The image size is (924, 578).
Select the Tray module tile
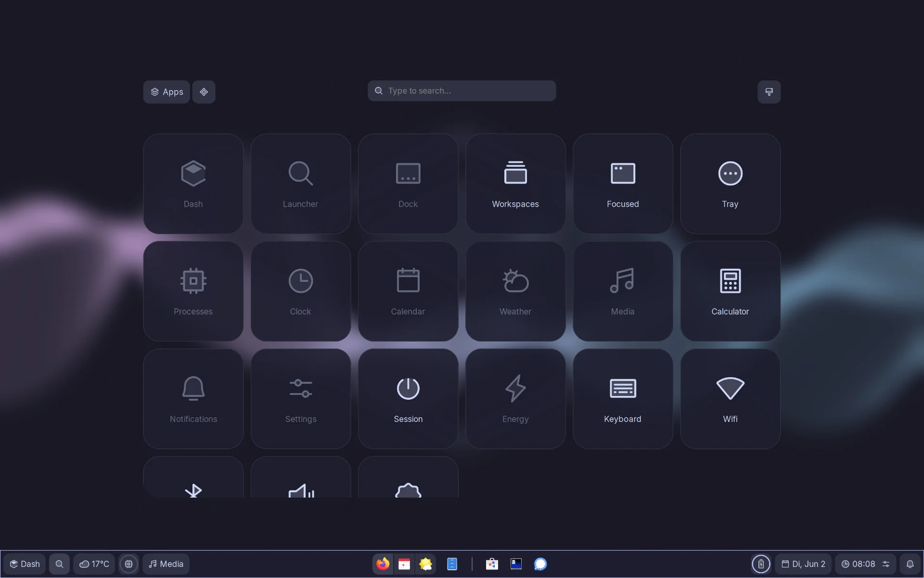coord(730,184)
